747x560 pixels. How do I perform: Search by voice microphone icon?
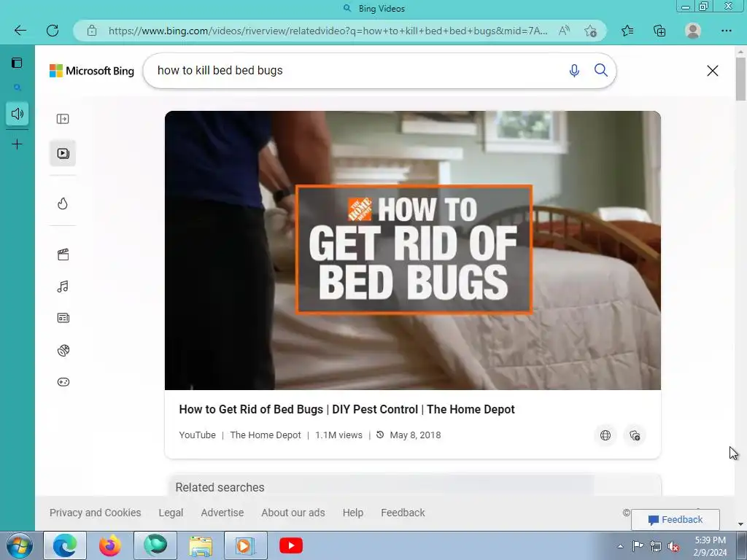click(x=574, y=71)
